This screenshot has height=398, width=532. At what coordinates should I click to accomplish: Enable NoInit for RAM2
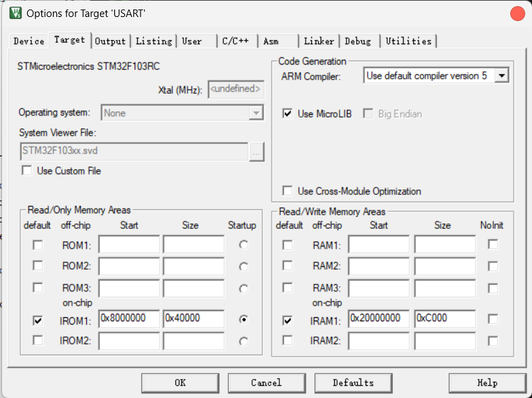tap(493, 266)
